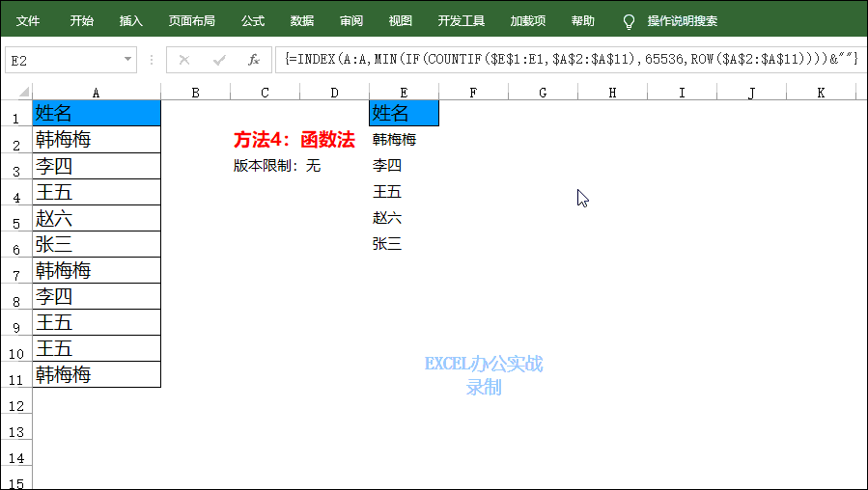
Task: Open the 加载项 ribbon tab
Action: pyautogui.click(x=528, y=21)
